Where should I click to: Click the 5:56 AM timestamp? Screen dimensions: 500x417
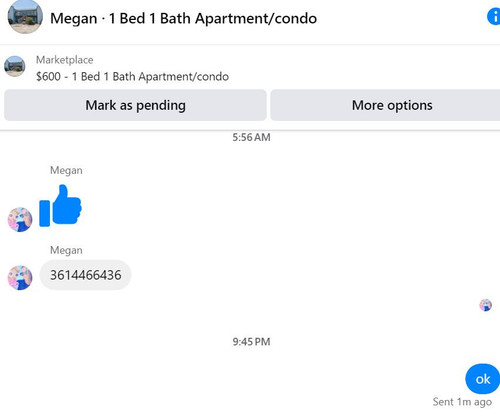(251, 137)
